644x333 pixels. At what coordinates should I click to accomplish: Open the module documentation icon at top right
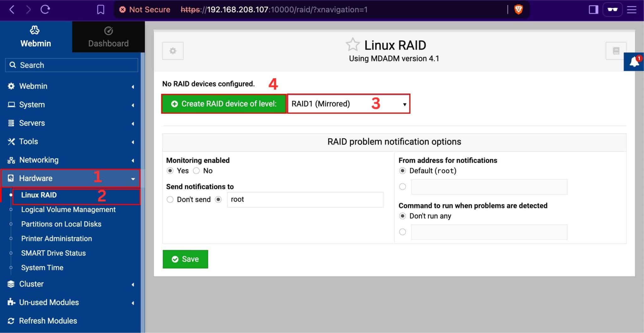(616, 51)
